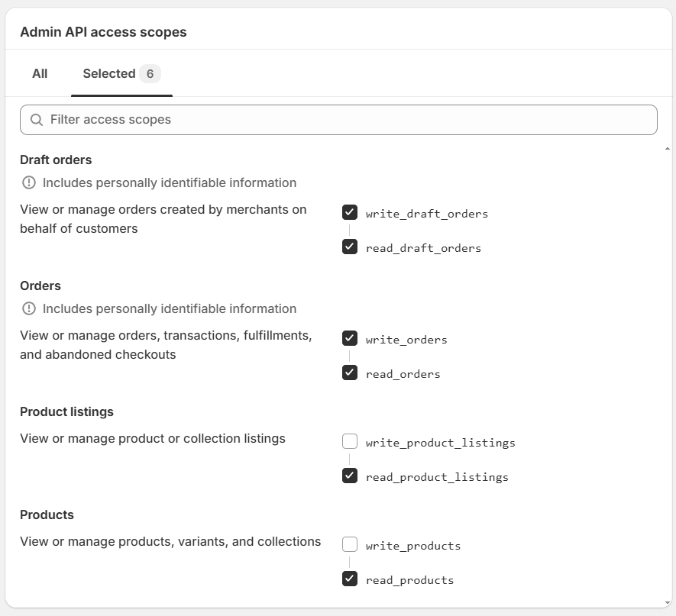Click the read_product_listings label text
Viewport: 676px width, 616px height.
coord(437,477)
